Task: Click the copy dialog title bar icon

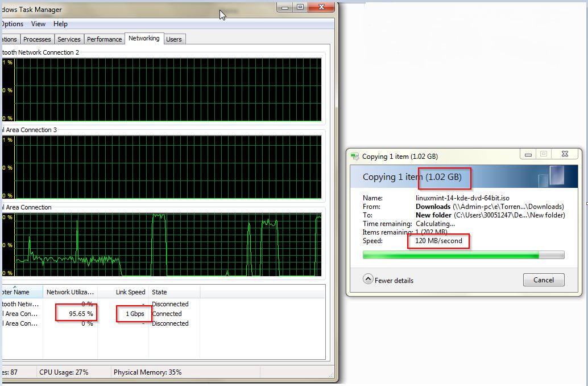Action: [x=355, y=157]
